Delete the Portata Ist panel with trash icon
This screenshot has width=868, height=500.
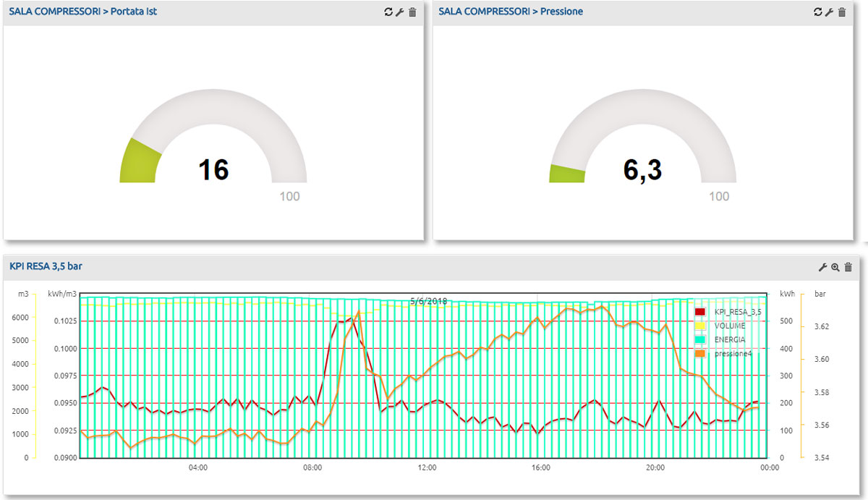(x=412, y=12)
